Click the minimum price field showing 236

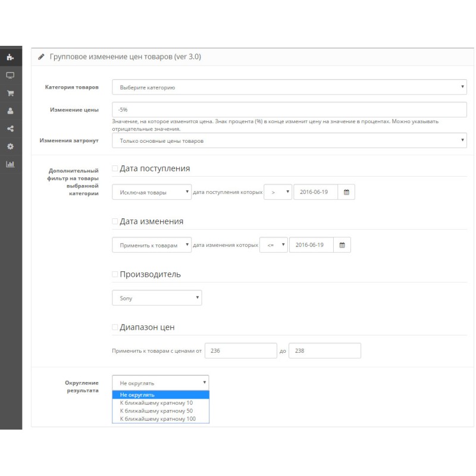point(240,351)
